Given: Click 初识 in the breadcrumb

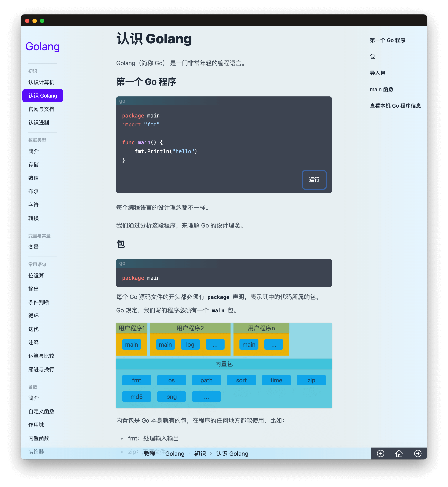Looking at the screenshot, I should click(200, 453).
